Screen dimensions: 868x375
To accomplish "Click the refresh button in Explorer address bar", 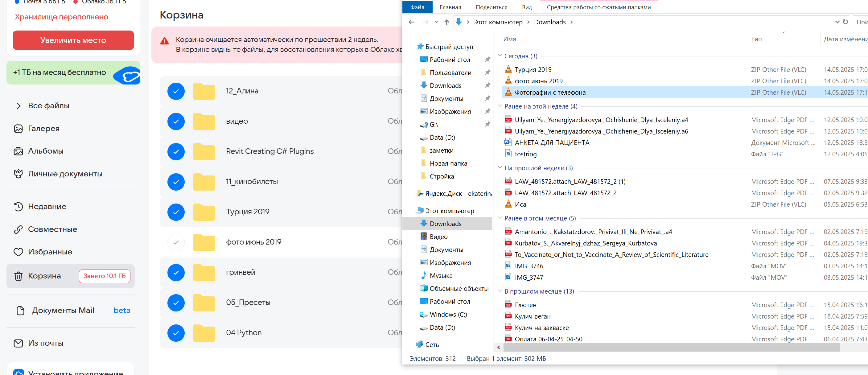I will click(x=845, y=22).
